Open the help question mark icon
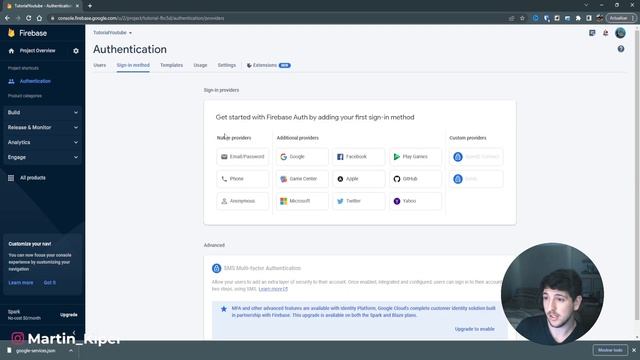This screenshot has width=640, height=360. pyautogui.click(x=621, y=49)
